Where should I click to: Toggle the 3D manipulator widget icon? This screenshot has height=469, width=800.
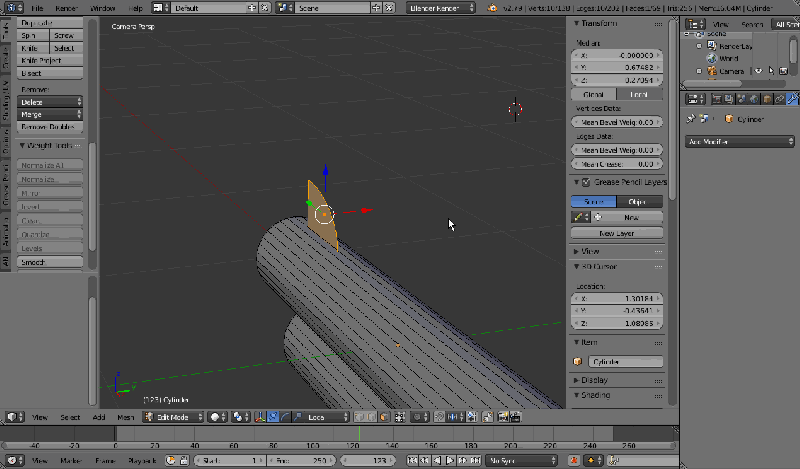tap(260, 417)
